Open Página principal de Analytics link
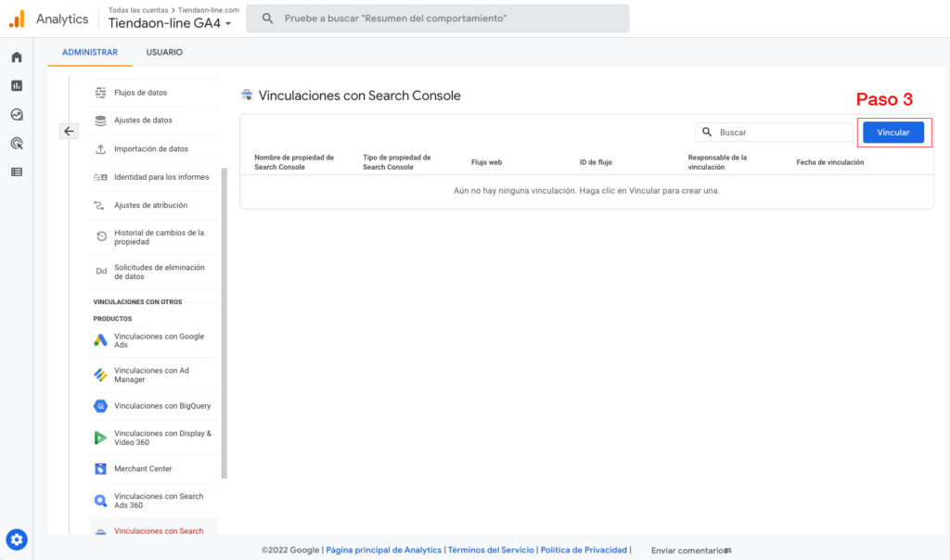This screenshot has height=560, width=950. tap(383, 550)
